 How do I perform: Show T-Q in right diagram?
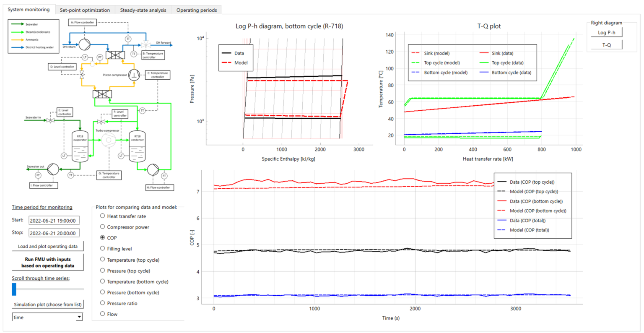pyautogui.click(x=607, y=45)
